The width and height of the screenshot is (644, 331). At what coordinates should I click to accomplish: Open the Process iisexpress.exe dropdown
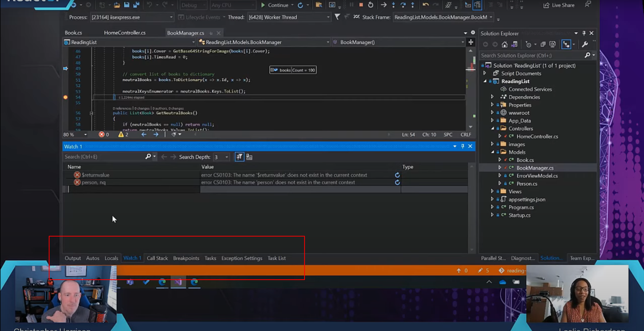tap(132, 17)
